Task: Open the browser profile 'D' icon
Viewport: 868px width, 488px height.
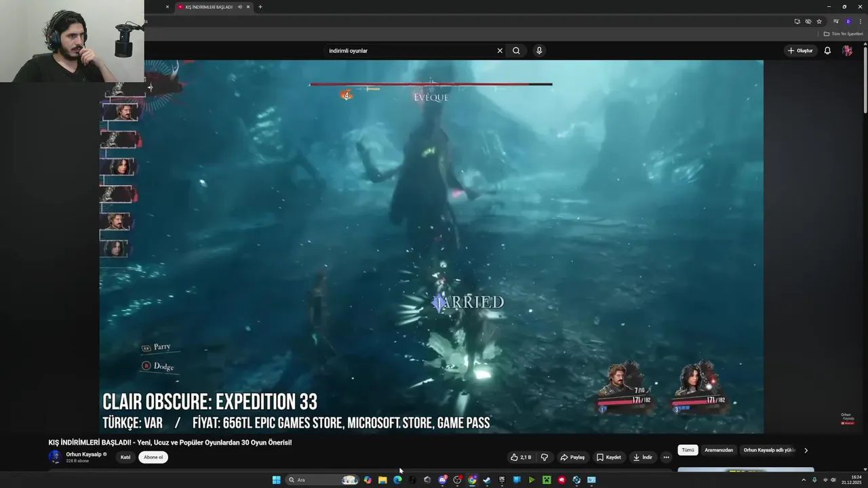Action: 848,22
